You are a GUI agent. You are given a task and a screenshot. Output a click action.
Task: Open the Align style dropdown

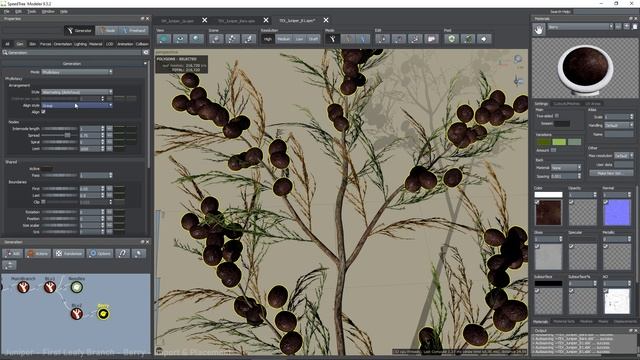[x=77, y=105]
